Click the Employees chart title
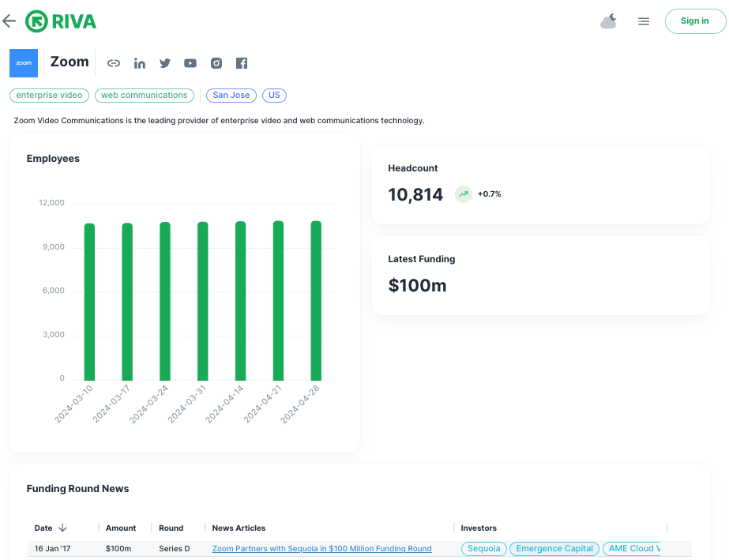Image resolution: width=729 pixels, height=560 pixels. pos(53,159)
